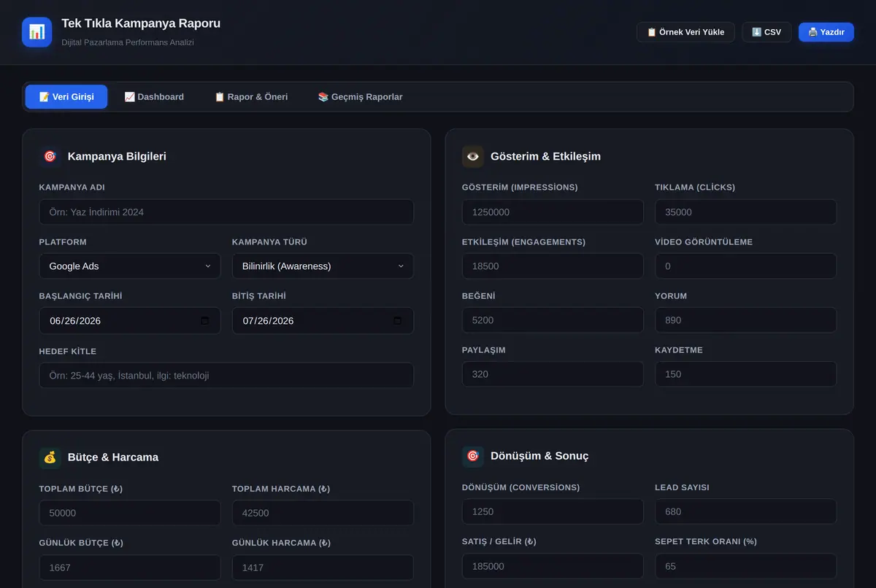
Task: Click the Günlük Harcama field
Action: pos(323,568)
